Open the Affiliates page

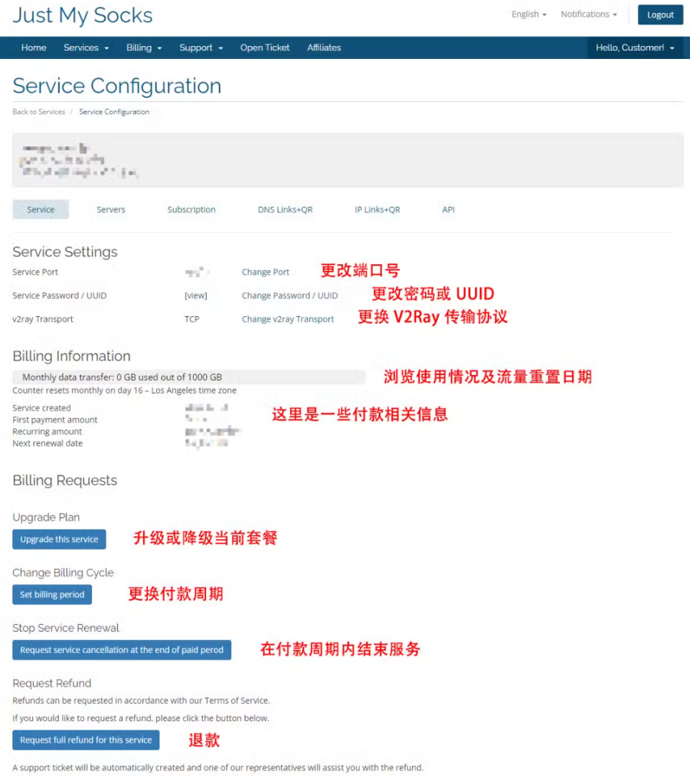[x=324, y=47]
